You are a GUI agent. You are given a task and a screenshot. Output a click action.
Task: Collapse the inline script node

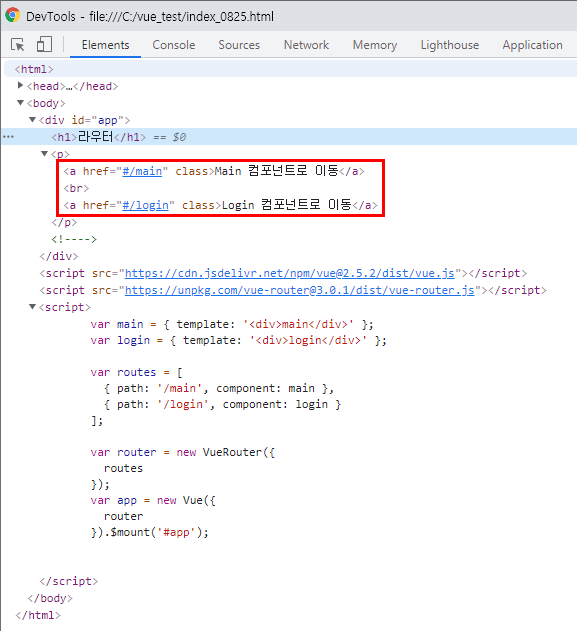click(33, 307)
